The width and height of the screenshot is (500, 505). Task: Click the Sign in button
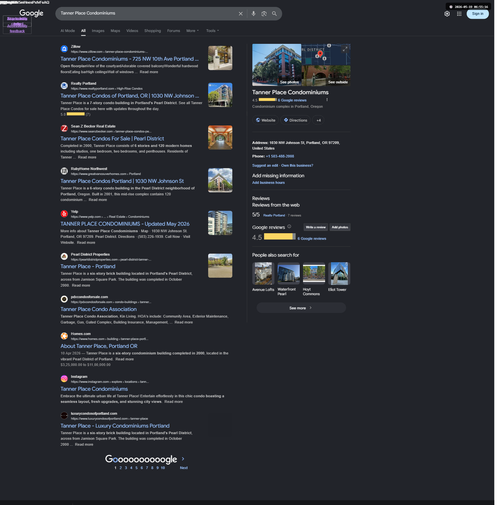pos(478,14)
